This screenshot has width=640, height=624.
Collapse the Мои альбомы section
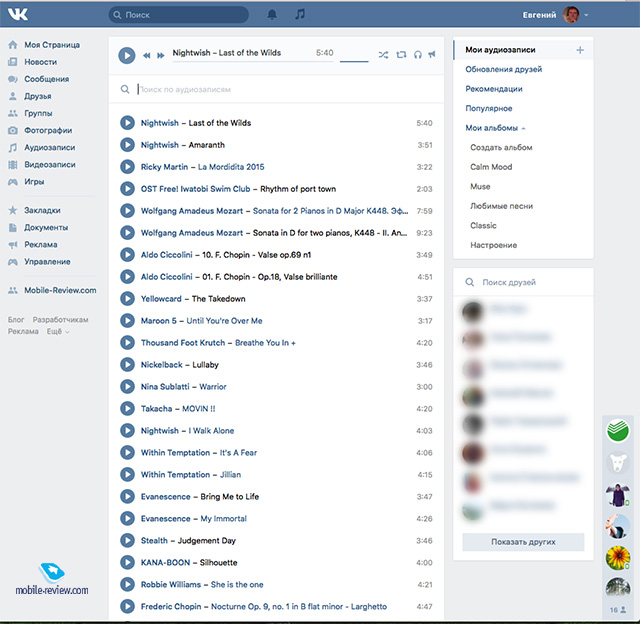coord(495,128)
